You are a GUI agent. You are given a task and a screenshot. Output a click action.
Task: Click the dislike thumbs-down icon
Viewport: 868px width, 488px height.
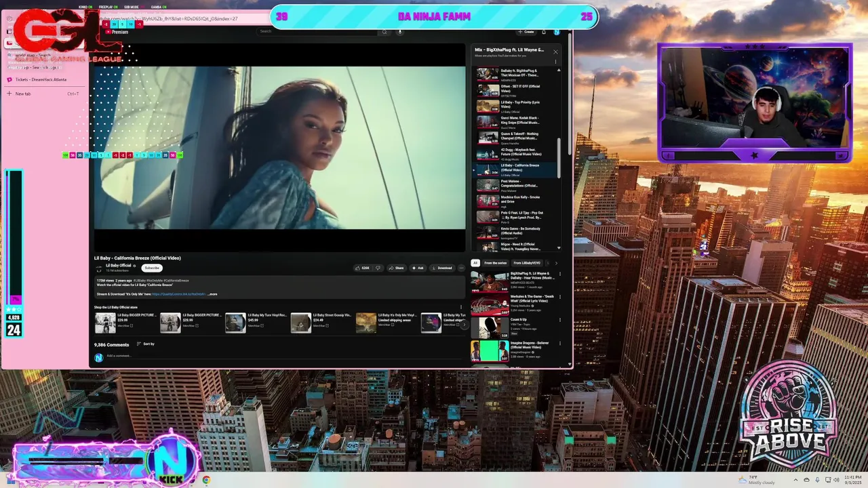click(x=378, y=268)
